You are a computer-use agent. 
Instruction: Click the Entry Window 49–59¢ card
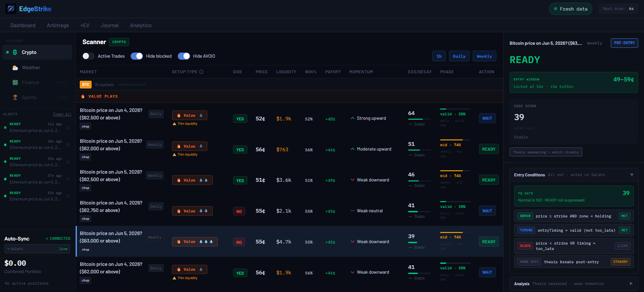pyautogui.click(x=574, y=82)
